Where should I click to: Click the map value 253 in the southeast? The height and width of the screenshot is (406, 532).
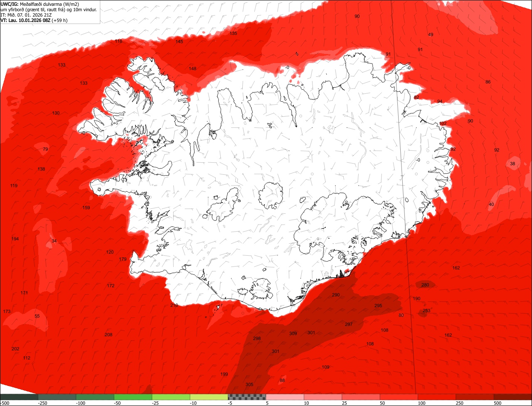pyautogui.click(x=426, y=311)
